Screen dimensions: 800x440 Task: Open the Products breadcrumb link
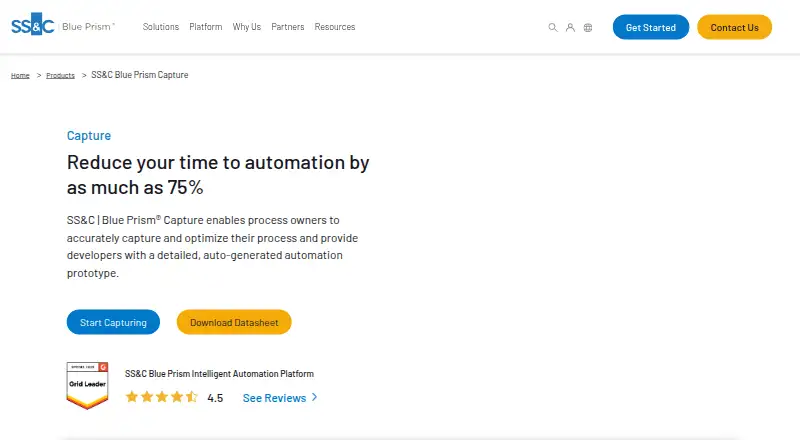60,76
